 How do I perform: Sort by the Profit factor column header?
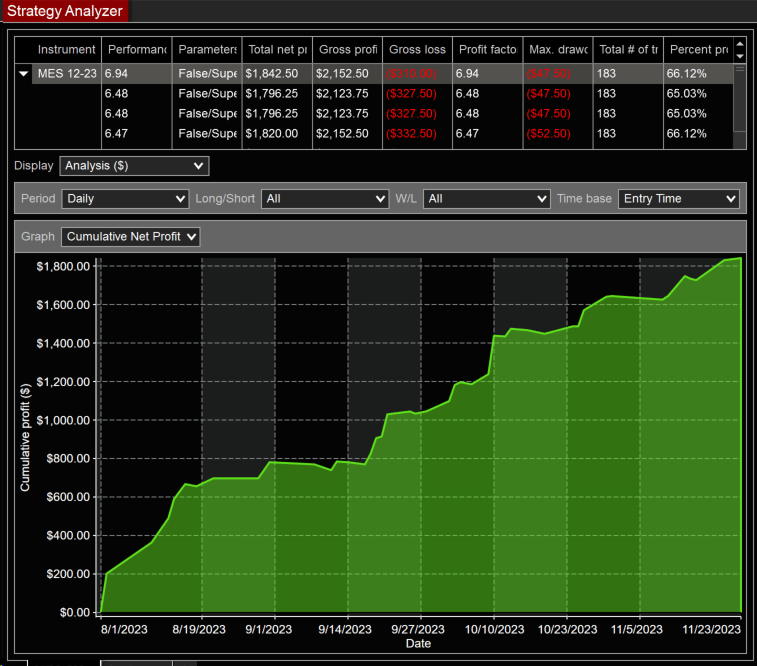click(x=486, y=50)
